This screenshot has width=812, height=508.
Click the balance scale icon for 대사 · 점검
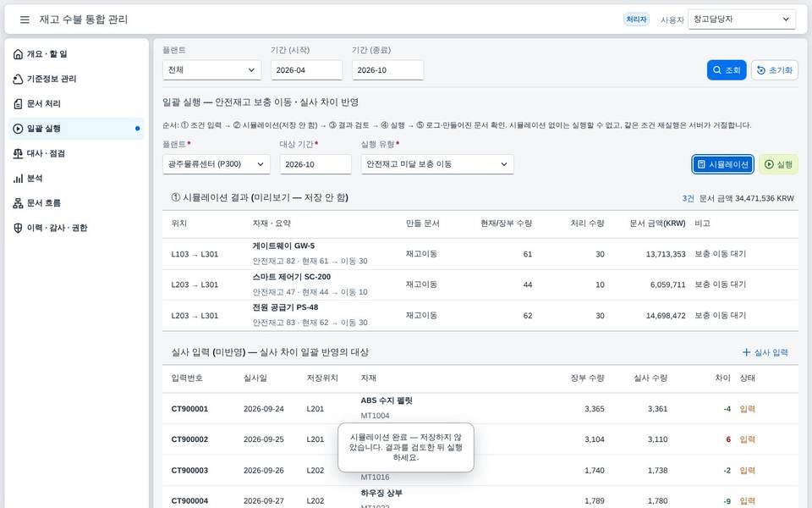coord(18,153)
